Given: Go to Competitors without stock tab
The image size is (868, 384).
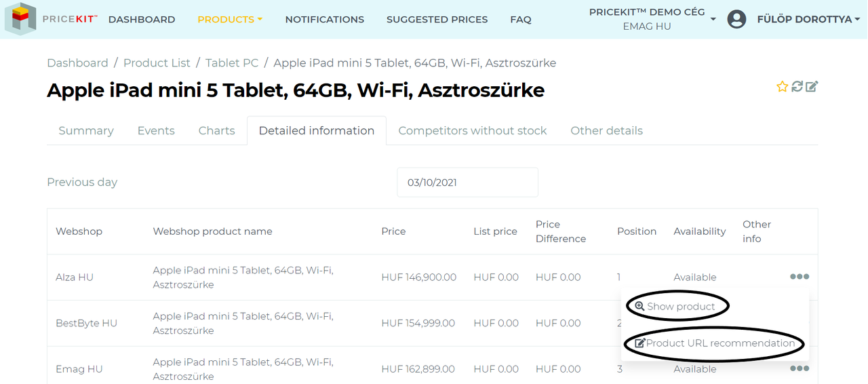Looking at the screenshot, I should point(473,131).
